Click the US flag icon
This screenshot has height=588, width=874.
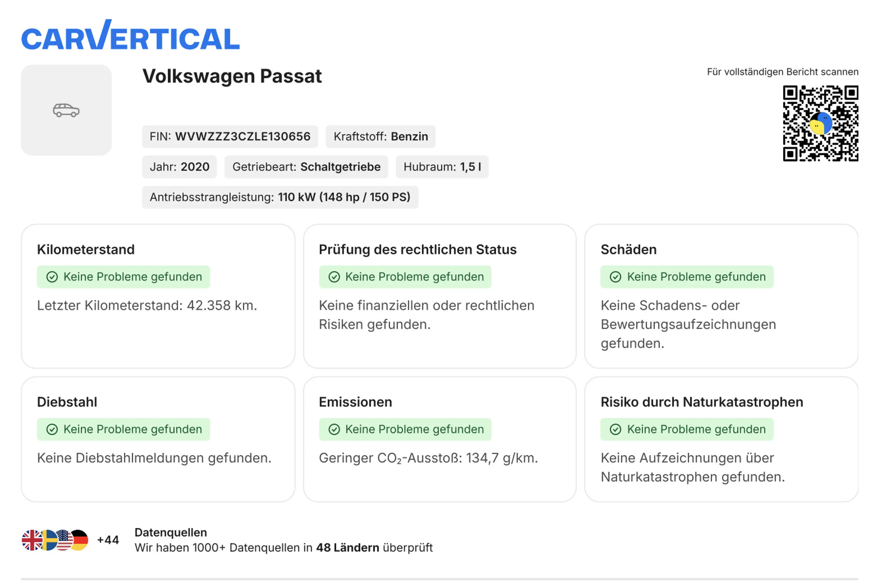click(x=64, y=540)
